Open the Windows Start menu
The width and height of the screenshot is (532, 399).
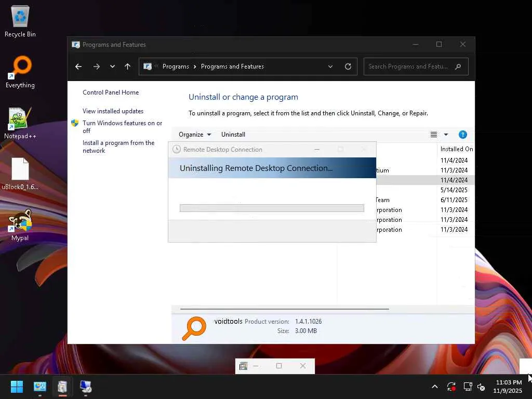coord(17,387)
